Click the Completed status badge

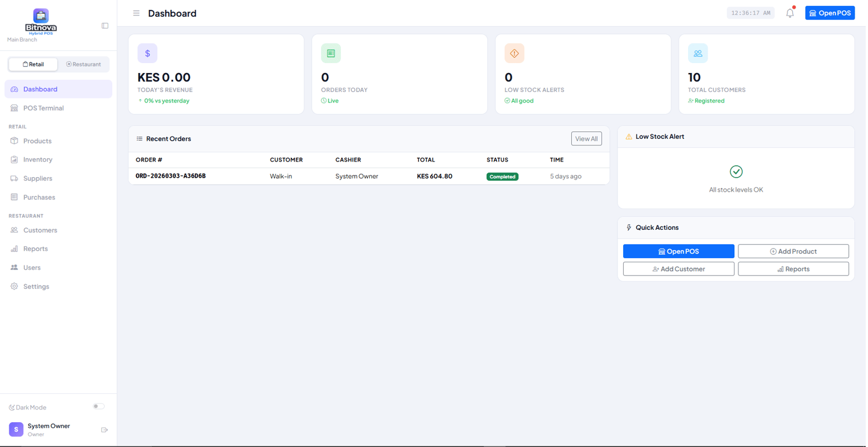502,177
